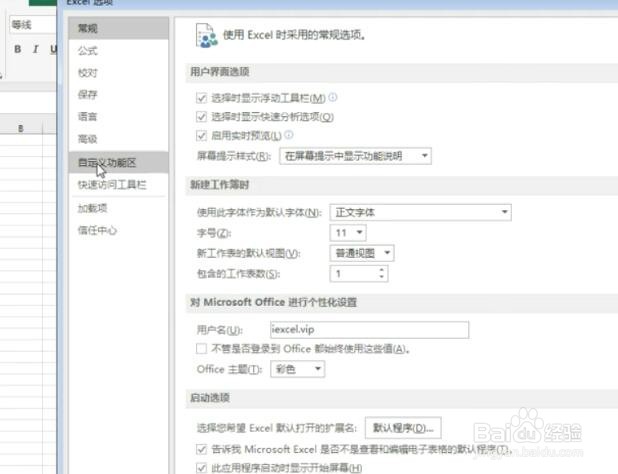Viewport: 618px width, 474px height.
Task: Toggle 选择时显示快速分析选项 checkbox
Action: [201, 117]
